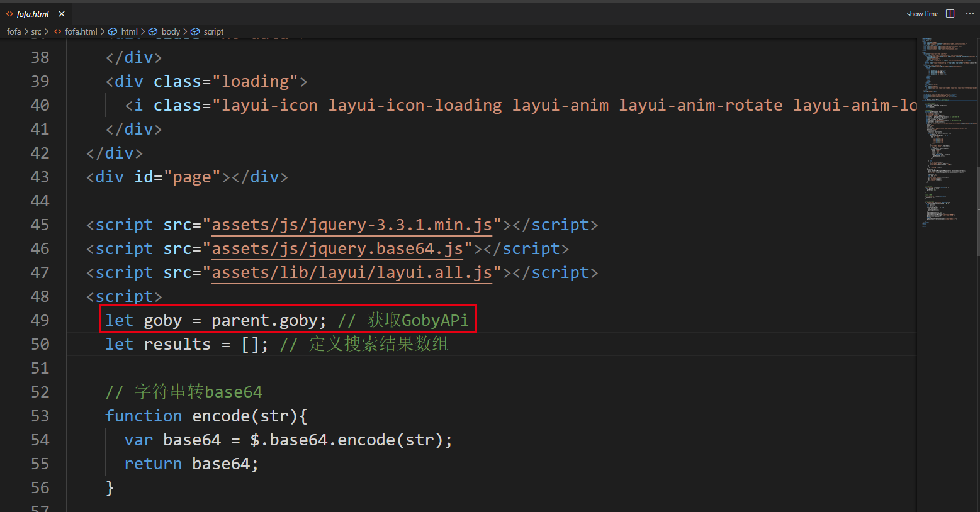Open the src breadcrumb
Screen dimensions: 980x512
coord(36,31)
